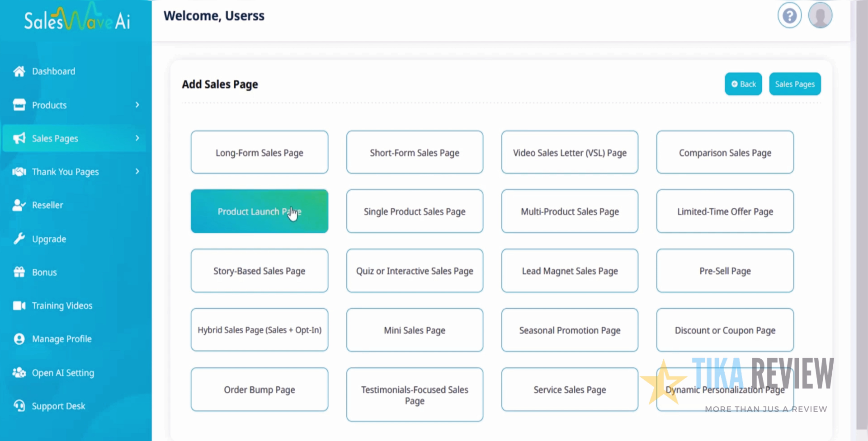Click the Back button
Screen dimensions: 868x441
tap(743, 84)
